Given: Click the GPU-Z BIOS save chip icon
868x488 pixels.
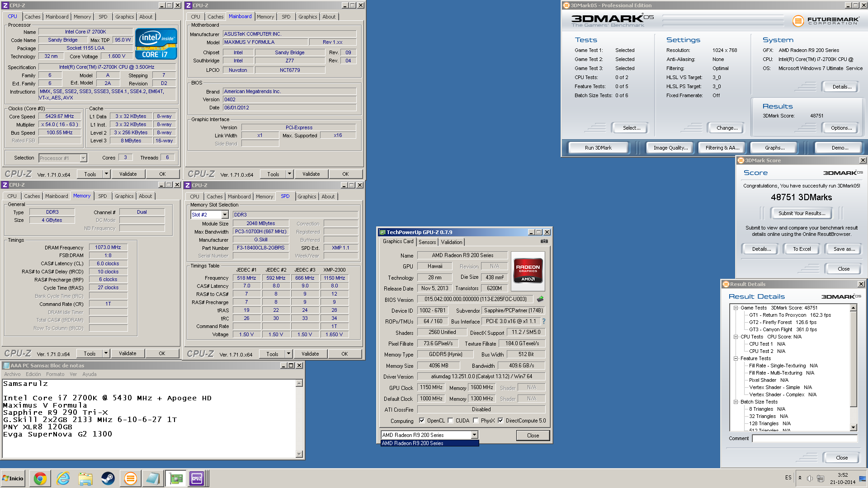Looking at the screenshot, I should click(540, 299).
